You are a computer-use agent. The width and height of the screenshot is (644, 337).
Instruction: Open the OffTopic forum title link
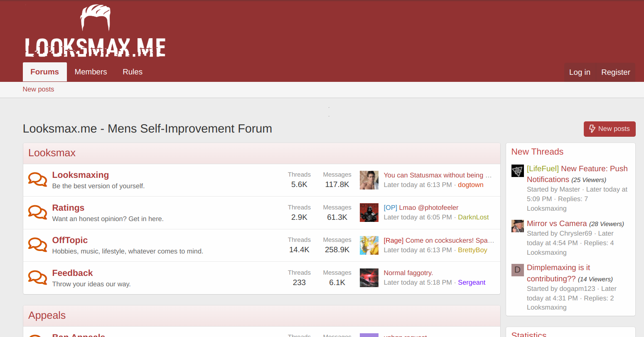(70, 240)
